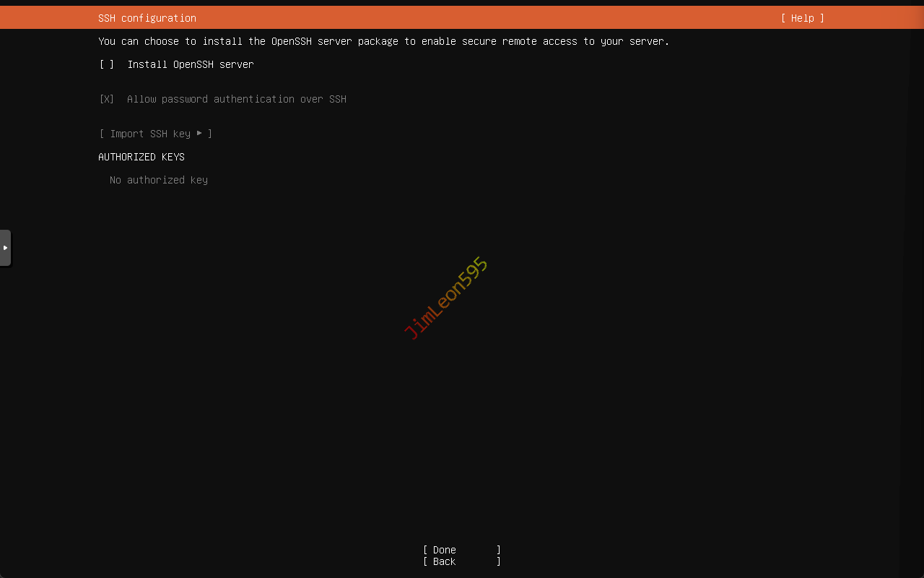Check the Install OpenSSH server checkbox
924x578 pixels.
click(x=107, y=64)
